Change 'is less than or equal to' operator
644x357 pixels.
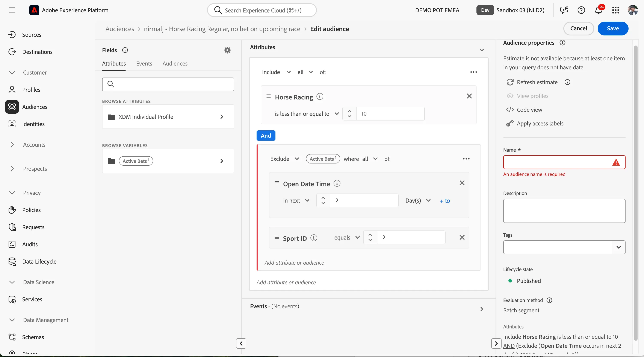(x=307, y=114)
